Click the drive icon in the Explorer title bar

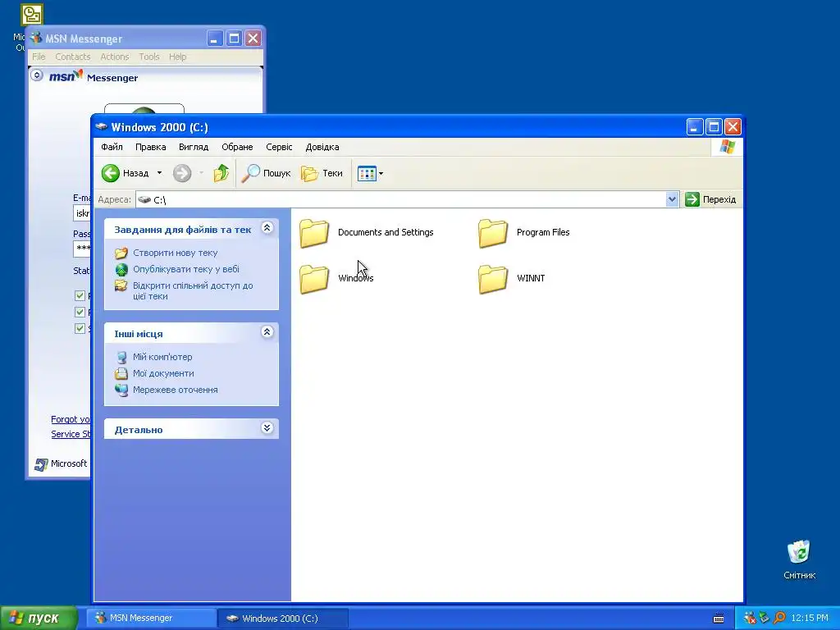101,127
